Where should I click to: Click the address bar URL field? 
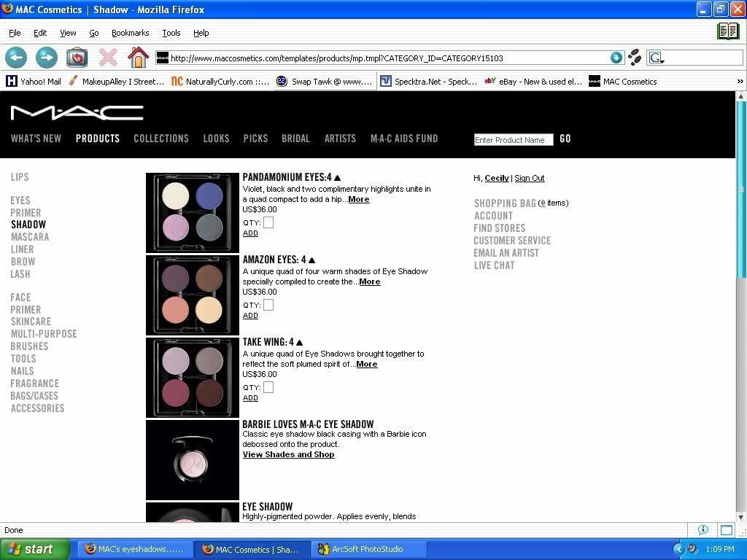[388, 58]
